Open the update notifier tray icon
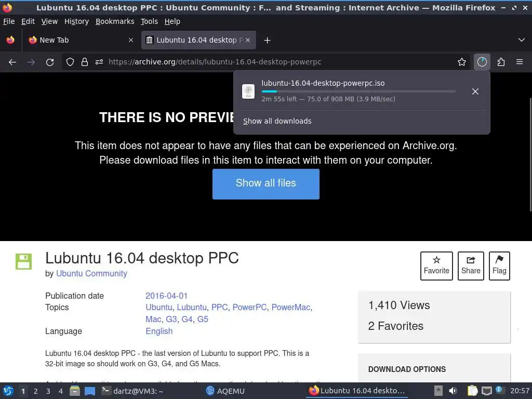Viewport: 532px width, 399px height. coord(500,390)
